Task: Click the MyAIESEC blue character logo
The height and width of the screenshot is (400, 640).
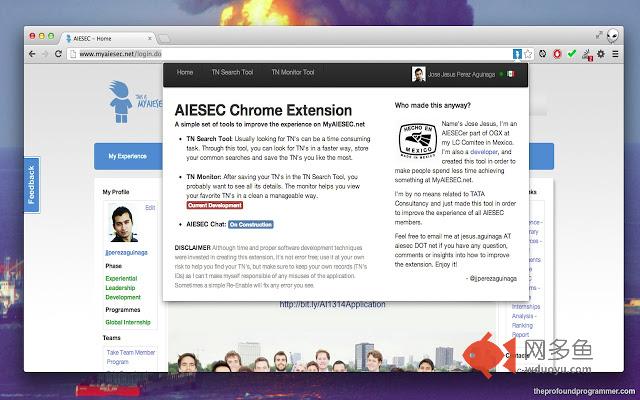Action: tap(120, 102)
